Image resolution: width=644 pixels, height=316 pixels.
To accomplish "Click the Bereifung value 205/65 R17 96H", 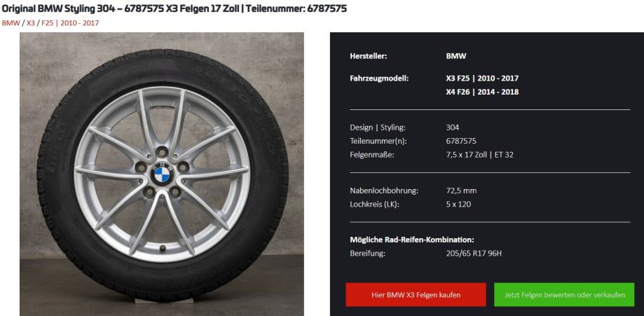I will pos(474,254).
